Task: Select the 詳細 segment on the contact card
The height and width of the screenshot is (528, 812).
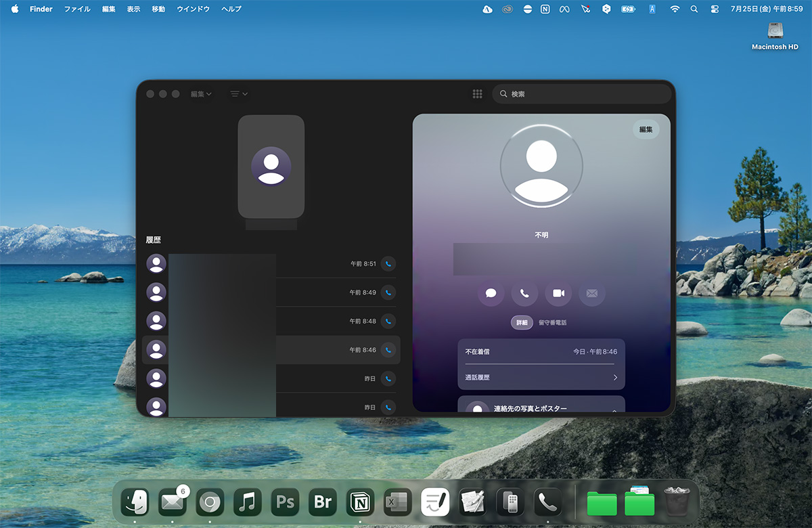Action: coord(522,323)
